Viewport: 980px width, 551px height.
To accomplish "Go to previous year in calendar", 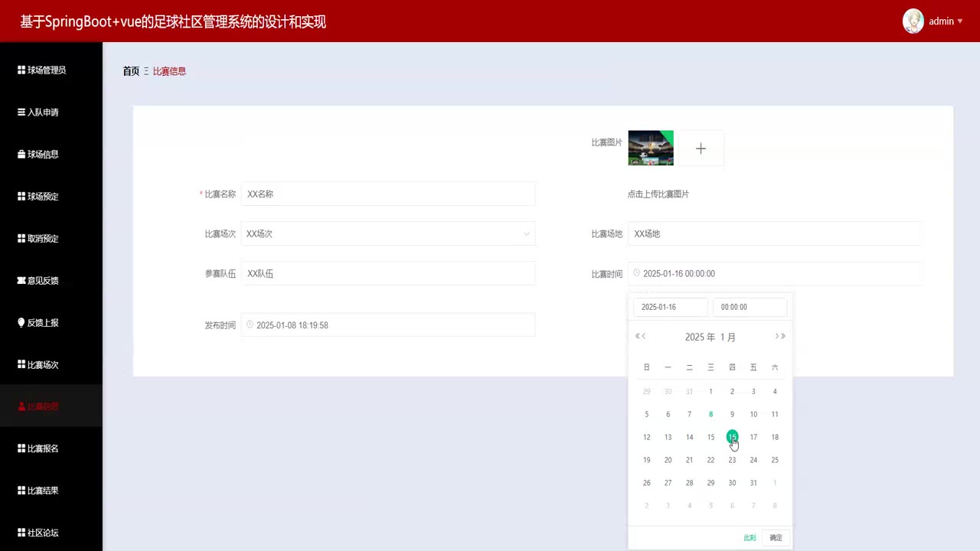I will click(x=637, y=337).
